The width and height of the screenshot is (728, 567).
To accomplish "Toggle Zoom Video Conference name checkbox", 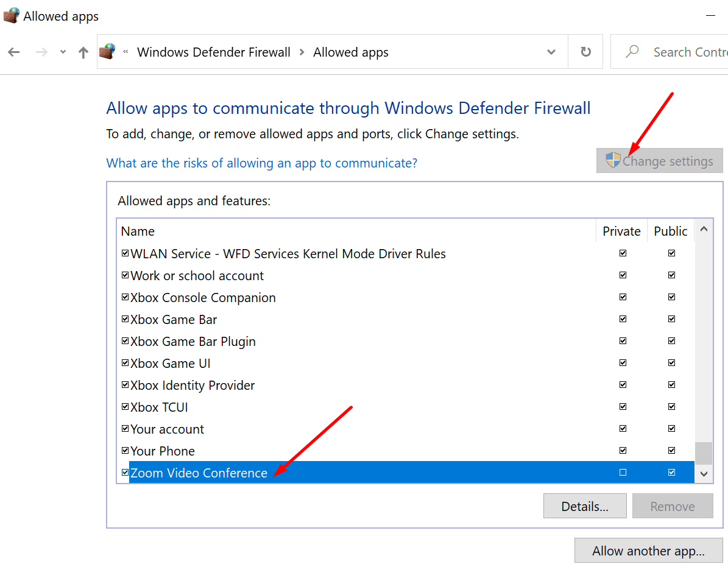I will click(x=125, y=472).
